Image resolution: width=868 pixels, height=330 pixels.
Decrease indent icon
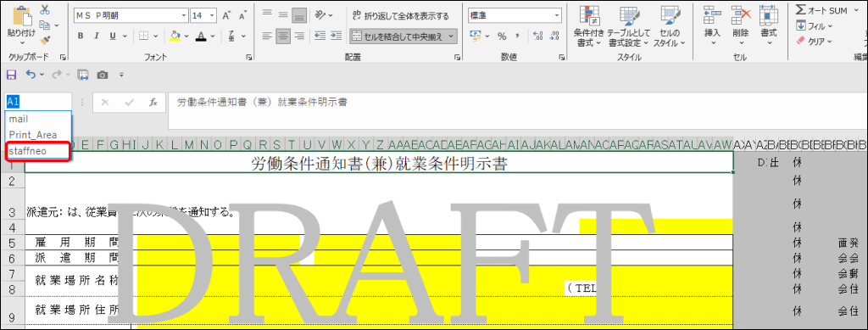320,36
